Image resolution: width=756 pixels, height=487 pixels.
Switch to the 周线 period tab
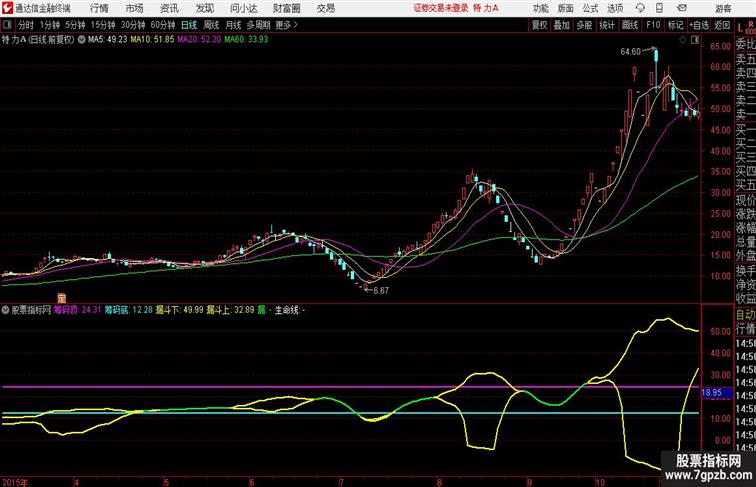coord(211,25)
